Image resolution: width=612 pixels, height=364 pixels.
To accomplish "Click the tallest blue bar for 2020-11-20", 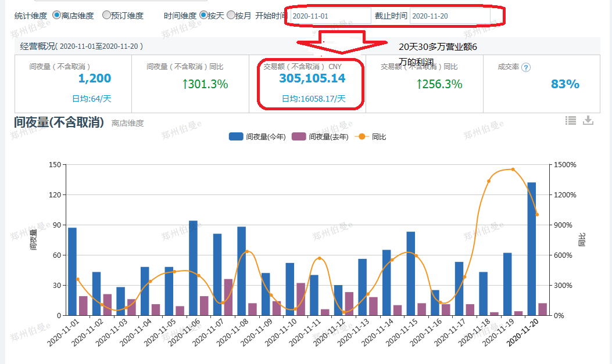I will pos(531,248).
